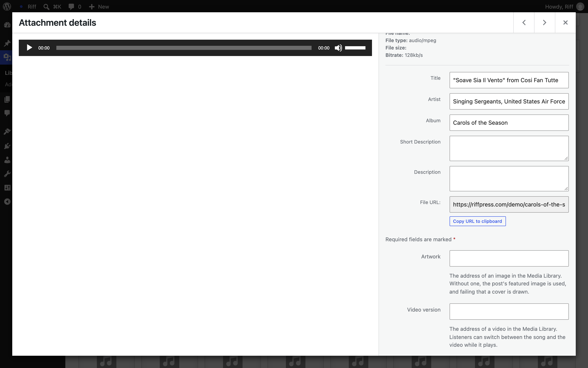Focus the Short Description textarea
The height and width of the screenshot is (368, 588).
point(509,148)
